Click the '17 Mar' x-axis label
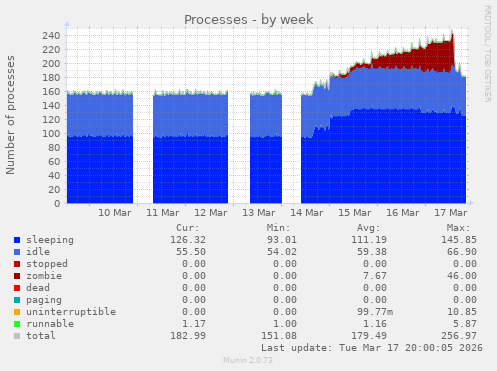The image size is (497, 371). tap(451, 213)
